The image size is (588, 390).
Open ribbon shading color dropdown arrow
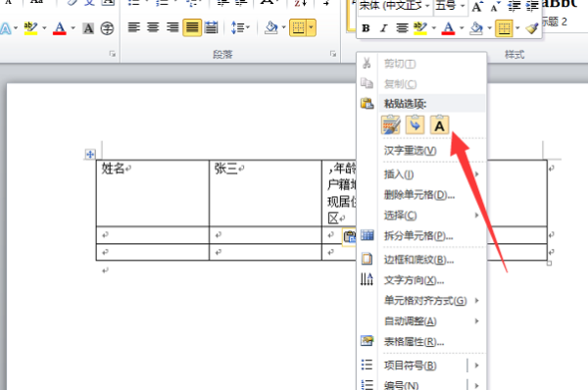click(283, 27)
